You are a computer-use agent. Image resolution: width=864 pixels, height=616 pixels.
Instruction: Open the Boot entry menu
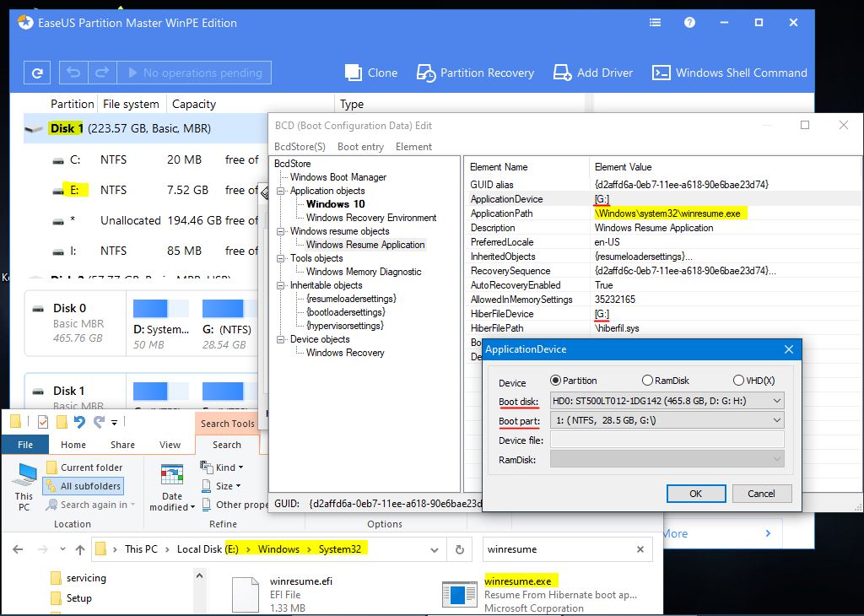[360, 147]
